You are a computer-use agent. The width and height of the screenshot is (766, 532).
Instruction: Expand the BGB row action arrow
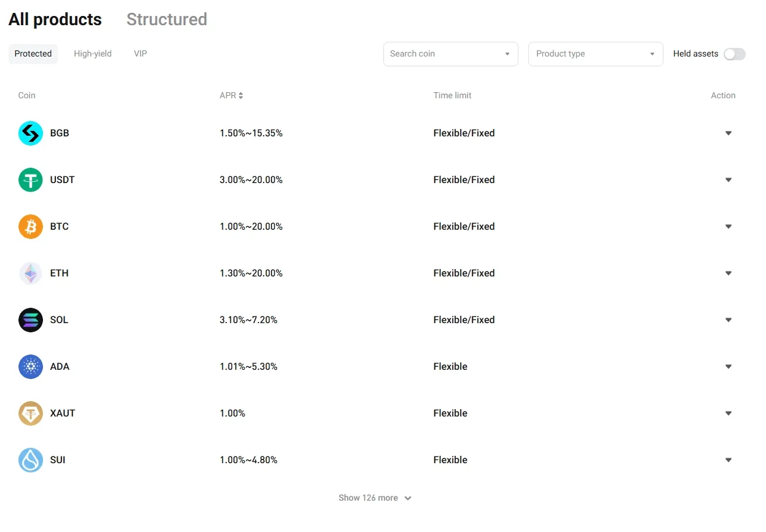click(x=729, y=133)
